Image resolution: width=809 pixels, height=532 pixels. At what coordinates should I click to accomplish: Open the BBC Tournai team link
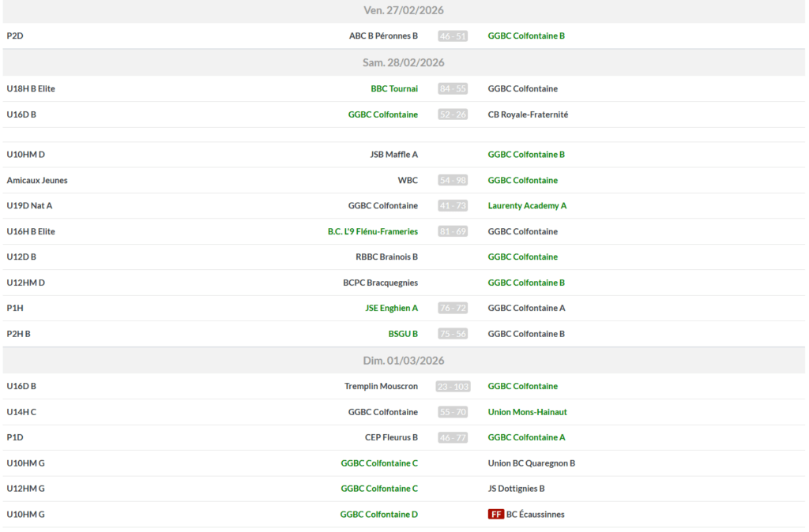pyautogui.click(x=394, y=89)
